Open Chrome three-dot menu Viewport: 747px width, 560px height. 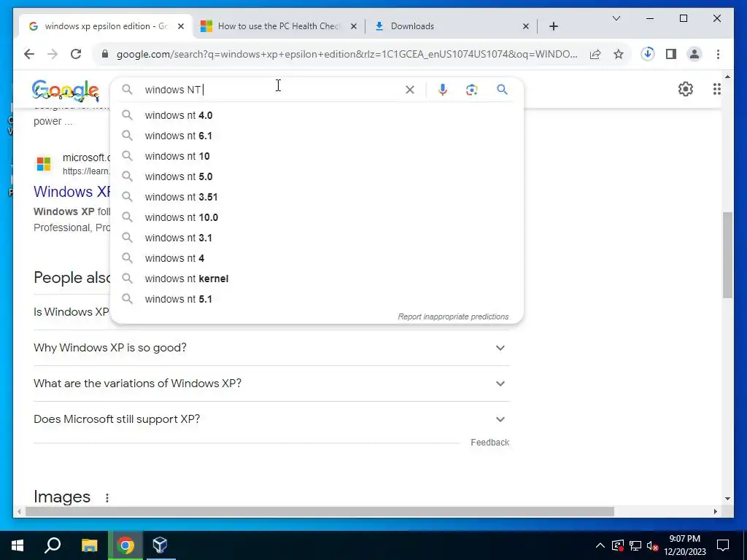click(718, 54)
